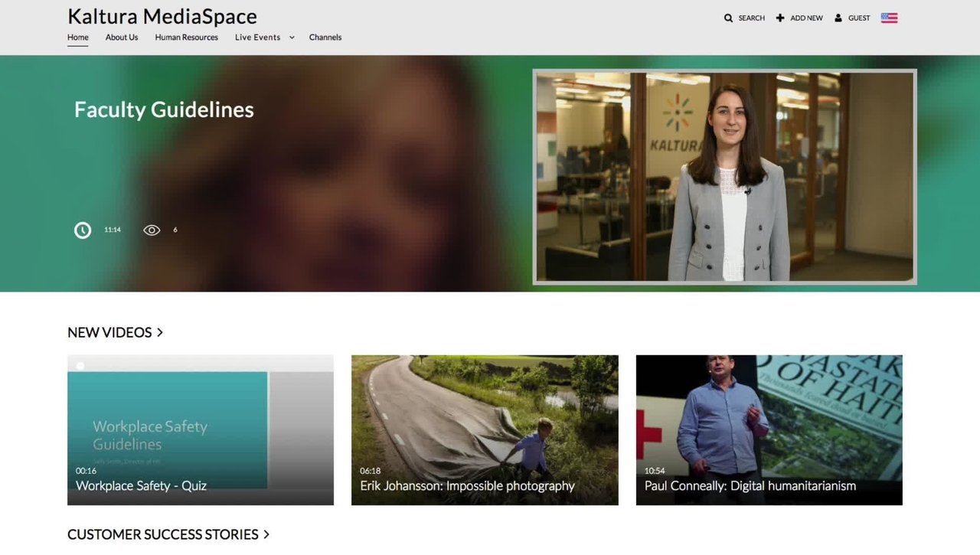Click the SEARCH label

coord(751,18)
